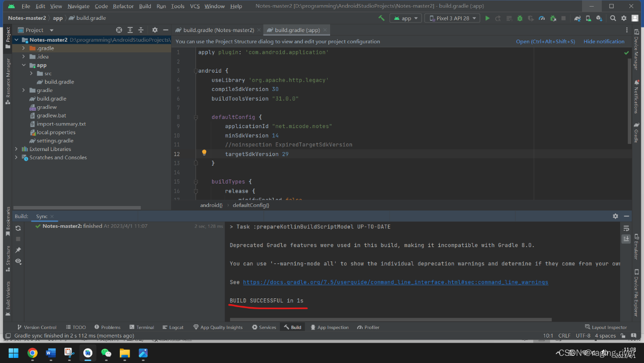
Task: Toggle the Build view eye filter
Action: pyautogui.click(x=18, y=261)
